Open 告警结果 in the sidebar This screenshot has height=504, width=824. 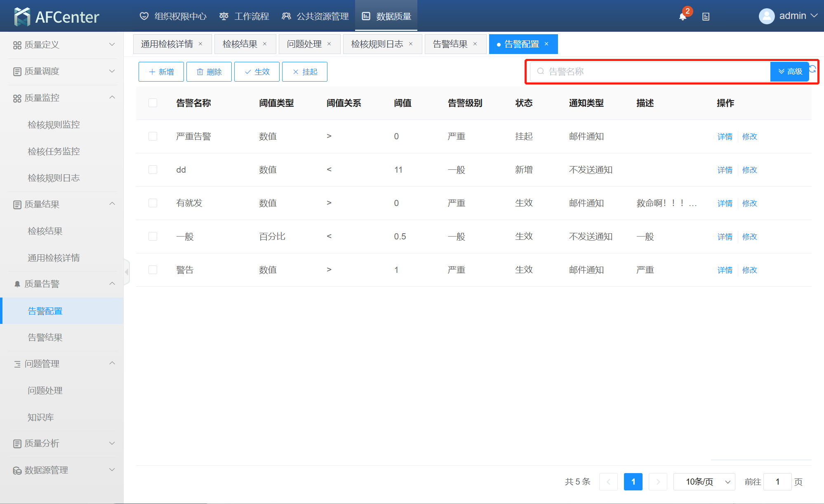[x=45, y=338]
